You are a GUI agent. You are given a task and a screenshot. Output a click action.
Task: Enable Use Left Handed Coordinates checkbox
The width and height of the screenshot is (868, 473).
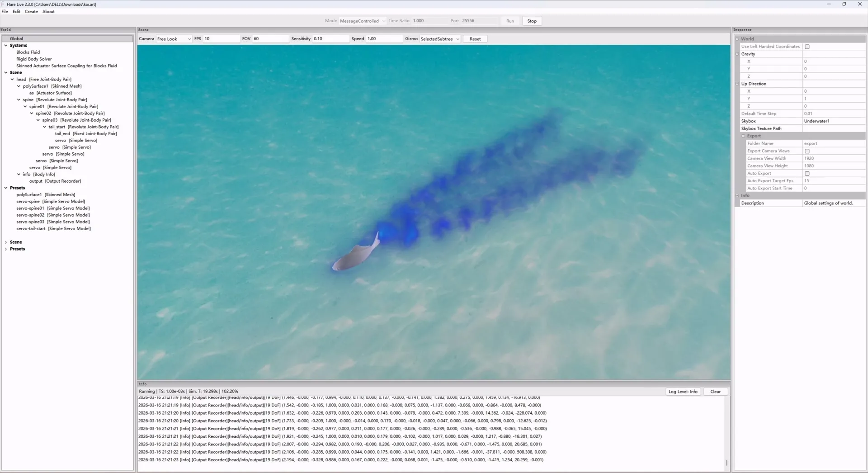tap(807, 47)
